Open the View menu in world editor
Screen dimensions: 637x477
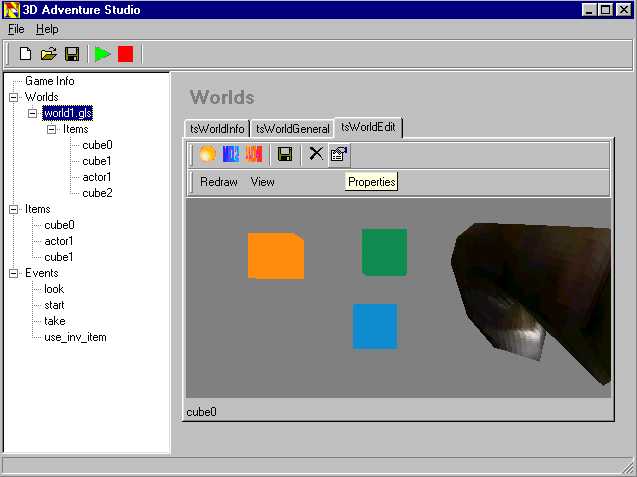[262, 182]
